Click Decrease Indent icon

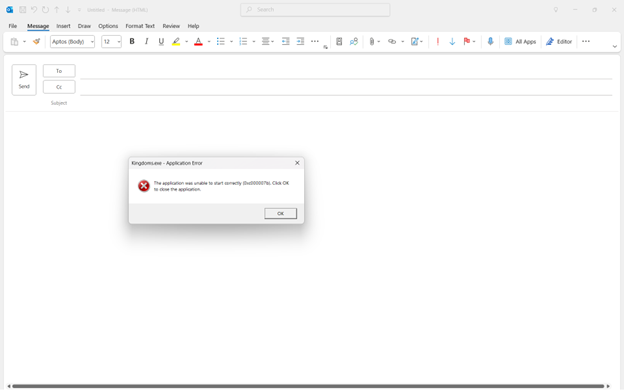[x=285, y=41]
